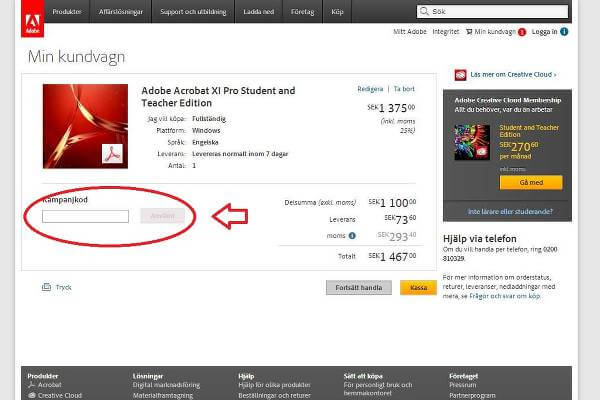Click Redigera for the Acrobat item
600x400 pixels.
[370, 89]
